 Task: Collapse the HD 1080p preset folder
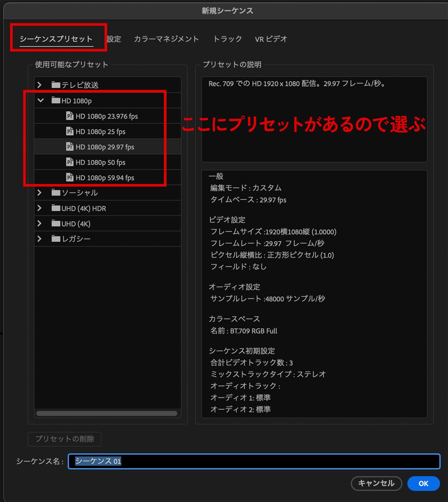pos(41,100)
